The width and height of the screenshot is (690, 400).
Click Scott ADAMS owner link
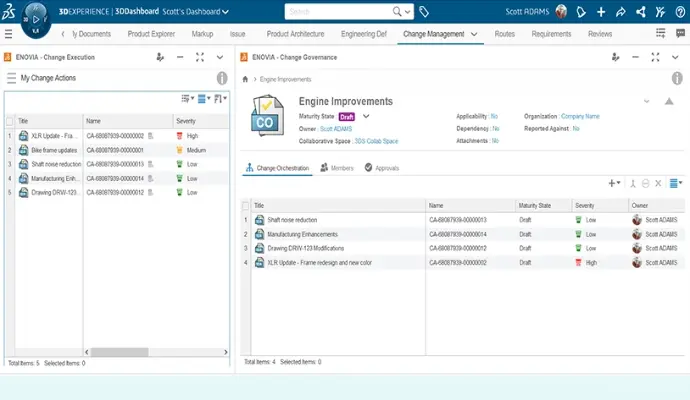(336, 129)
